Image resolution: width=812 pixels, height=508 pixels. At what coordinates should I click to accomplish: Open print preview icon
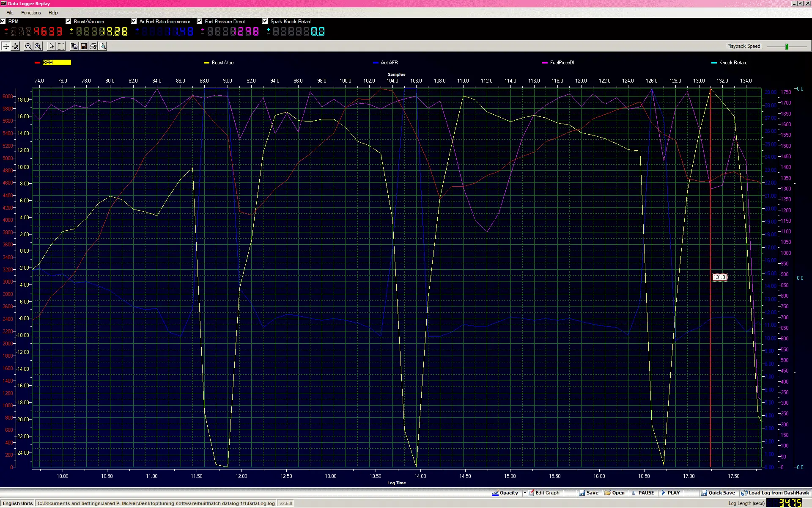point(102,46)
